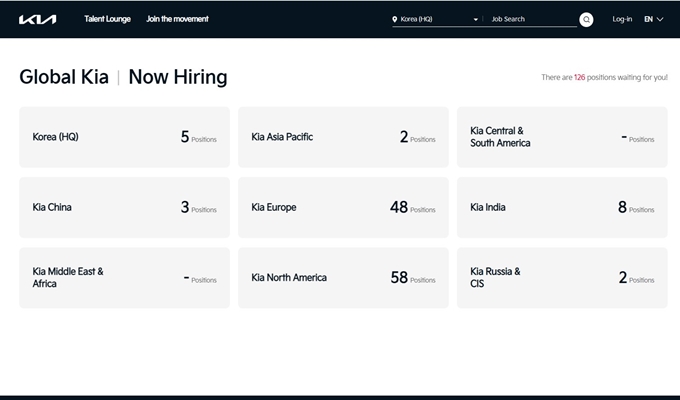Image resolution: width=680 pixels, height=400 pixels.
Task: Open the Talent Lounge menu
Action: pos(108,19)
